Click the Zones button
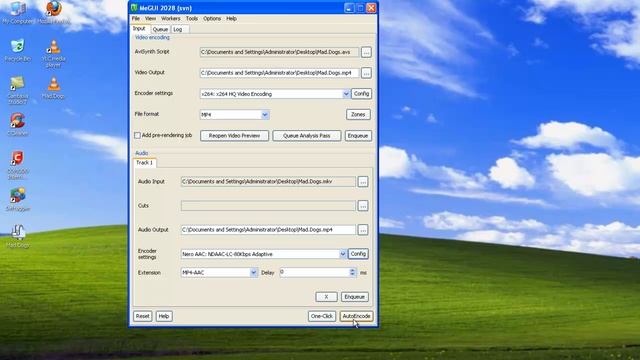The height and width of the screenshot is (360, 640). [x=358, y=114]
